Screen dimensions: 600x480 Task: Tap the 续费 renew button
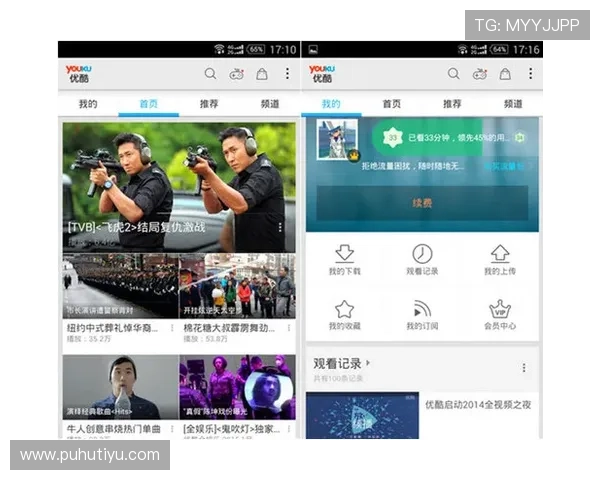click(x=422, y=203)
